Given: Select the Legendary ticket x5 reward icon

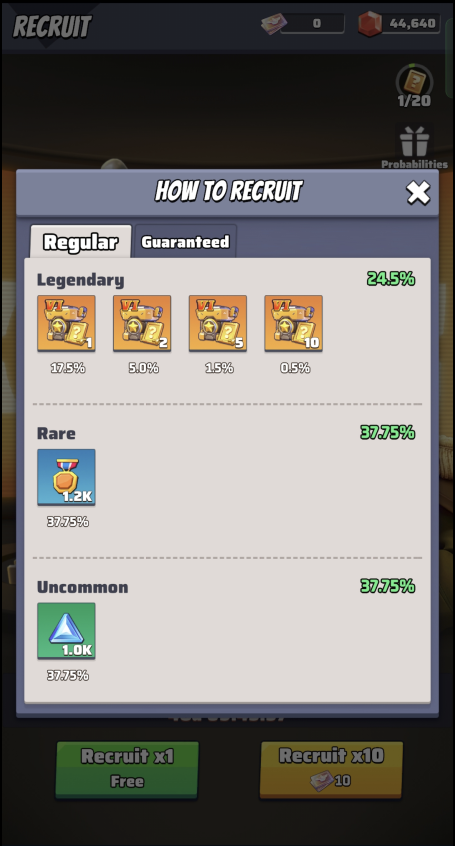Looking at the screenshot, I should 218,323.
